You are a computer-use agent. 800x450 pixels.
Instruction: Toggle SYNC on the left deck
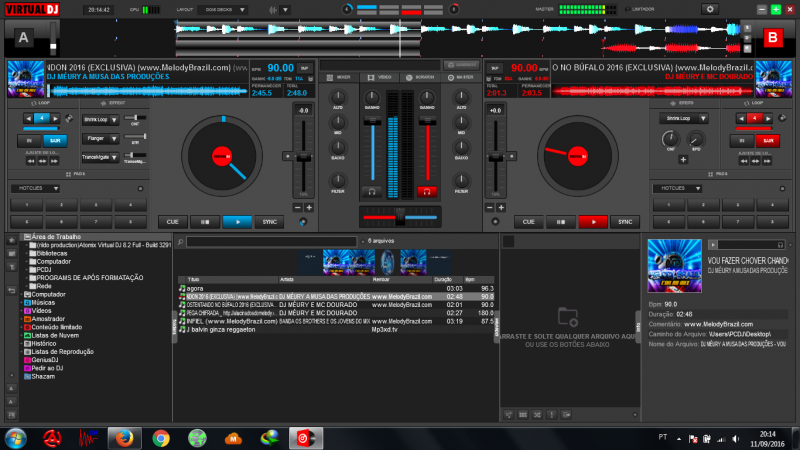coord(270,221)
